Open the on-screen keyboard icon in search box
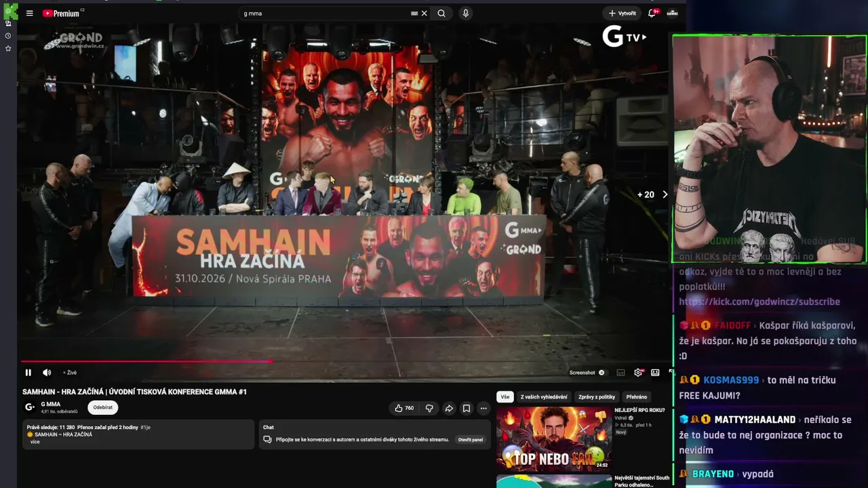The height and width of the screenshot is (488, 868). pos(414,14)
